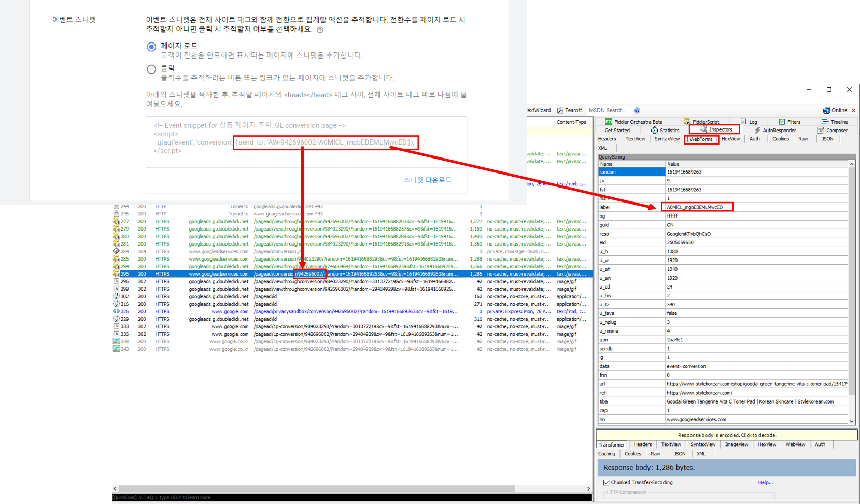Click the 스니펫 다운로드 link
860x504 pixels.
click(427, 180)
